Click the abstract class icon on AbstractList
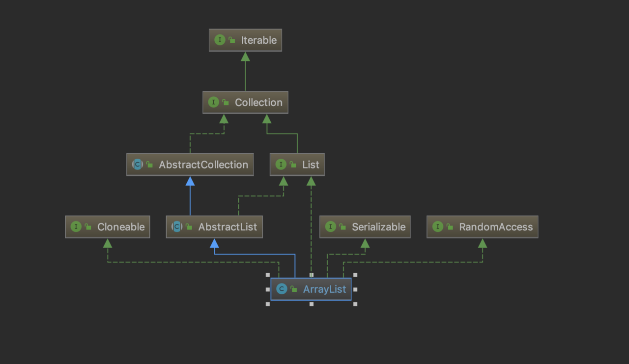The height and width of the screenshot is (364, 629). [177, 226]
